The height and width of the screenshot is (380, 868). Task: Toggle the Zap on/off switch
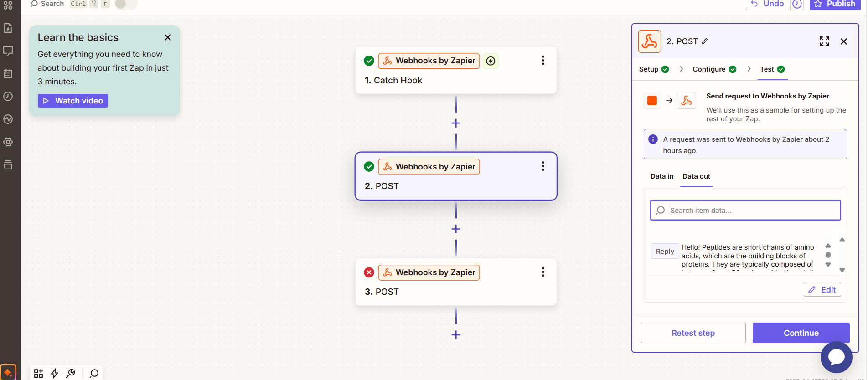(x=125, y=4)
